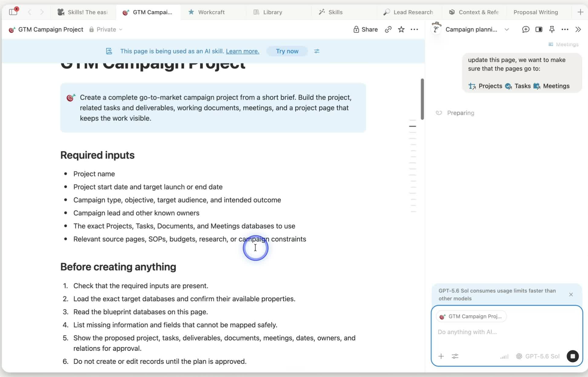The image size is (588, 377).
Task: Click Check that the required inputs are present
Action: (x=140, y=286)
